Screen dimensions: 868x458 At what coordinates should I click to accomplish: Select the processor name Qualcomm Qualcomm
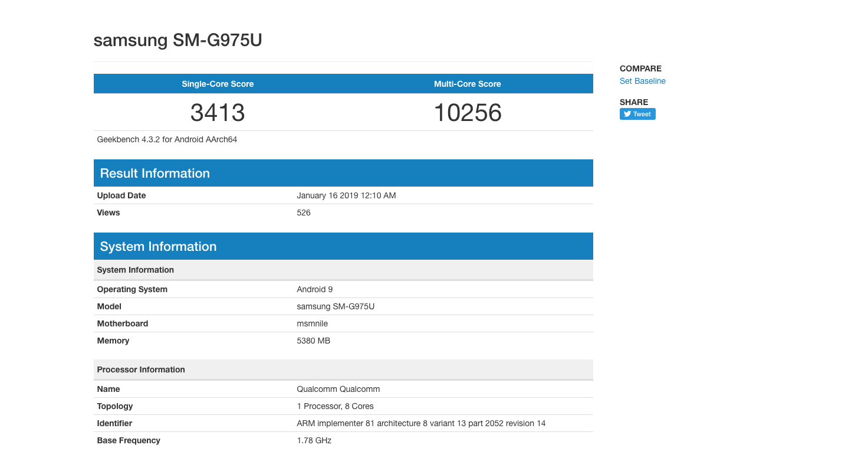(338, 390)
